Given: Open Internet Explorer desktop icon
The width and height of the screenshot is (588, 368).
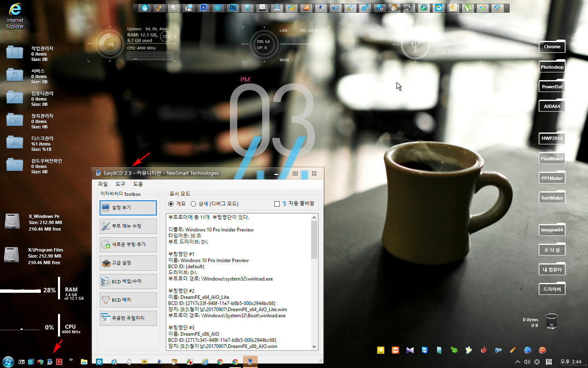Looking at the screenshot, I should click(15, 16).
